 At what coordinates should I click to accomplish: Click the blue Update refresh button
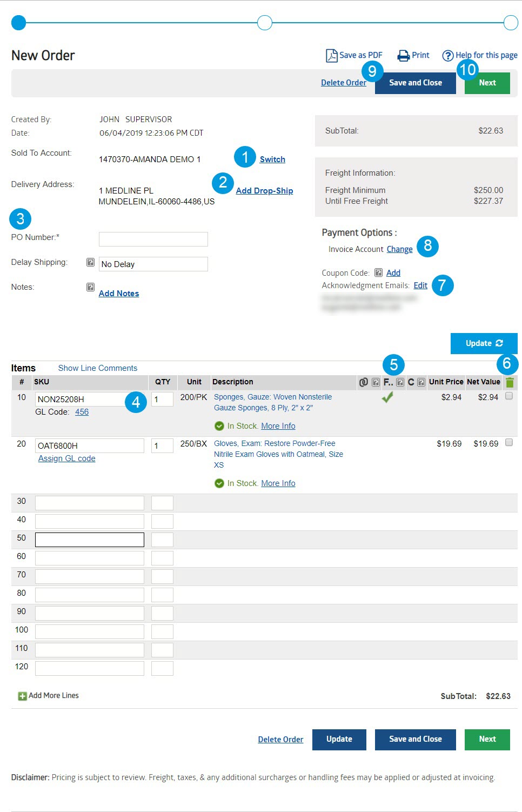(x=484, y=343)
